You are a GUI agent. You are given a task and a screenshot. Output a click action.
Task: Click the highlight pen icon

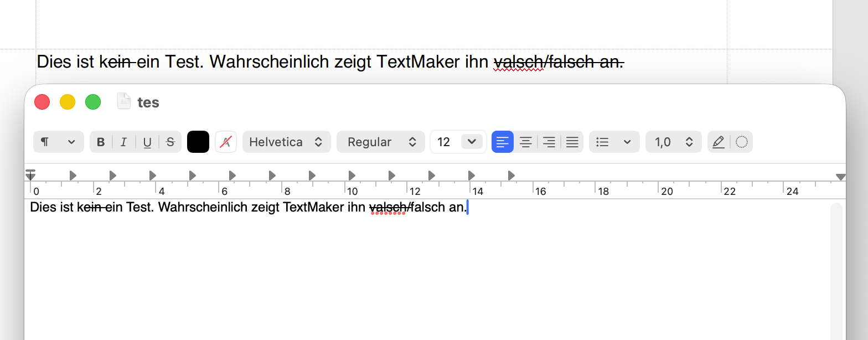click(719, 142)
